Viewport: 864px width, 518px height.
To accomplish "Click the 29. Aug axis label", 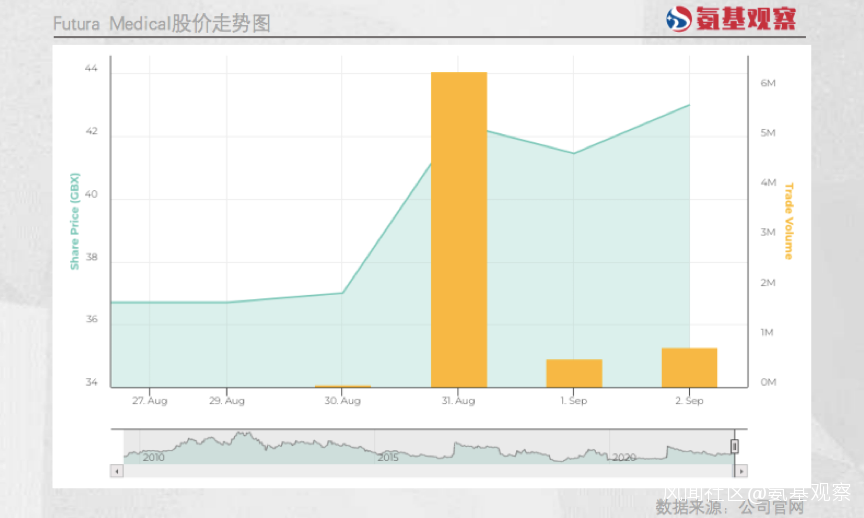I will pos(226,401).
